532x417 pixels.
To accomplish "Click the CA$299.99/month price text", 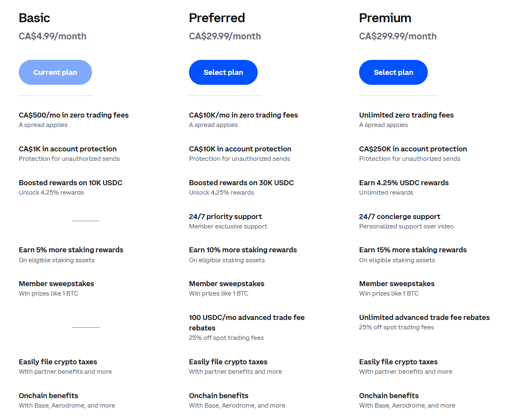I will click(397, 37).
